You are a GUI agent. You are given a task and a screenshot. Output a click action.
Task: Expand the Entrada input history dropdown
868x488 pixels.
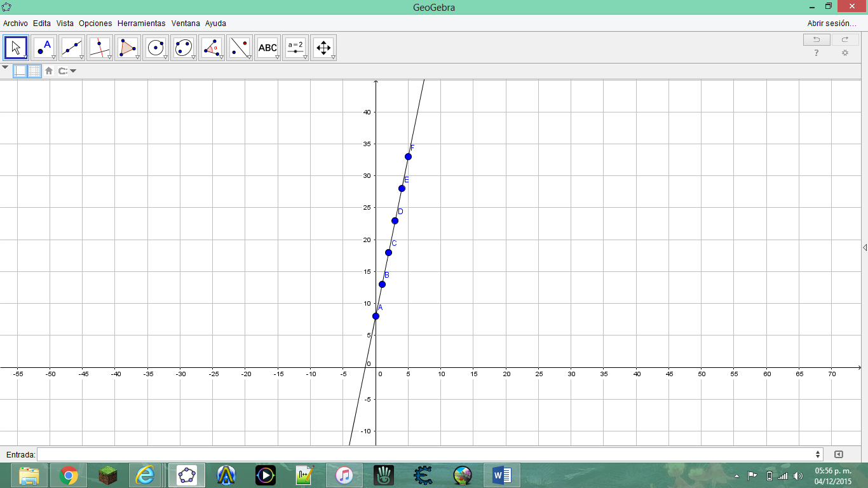pos(818,454)
